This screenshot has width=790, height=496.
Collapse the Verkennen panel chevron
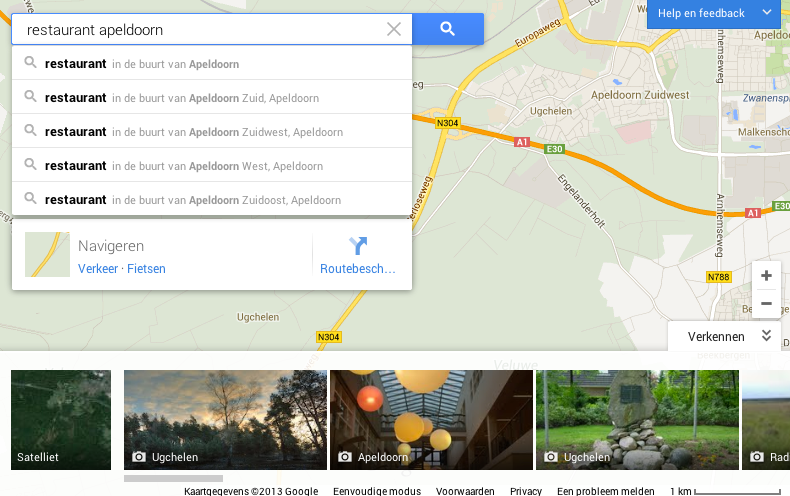(x=766, y=336)
